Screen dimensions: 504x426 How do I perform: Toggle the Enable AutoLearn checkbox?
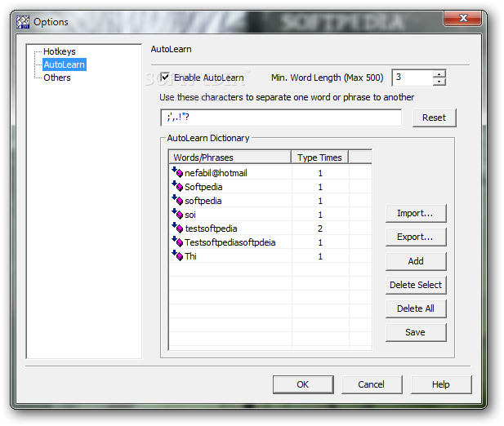tap(165, 77)
